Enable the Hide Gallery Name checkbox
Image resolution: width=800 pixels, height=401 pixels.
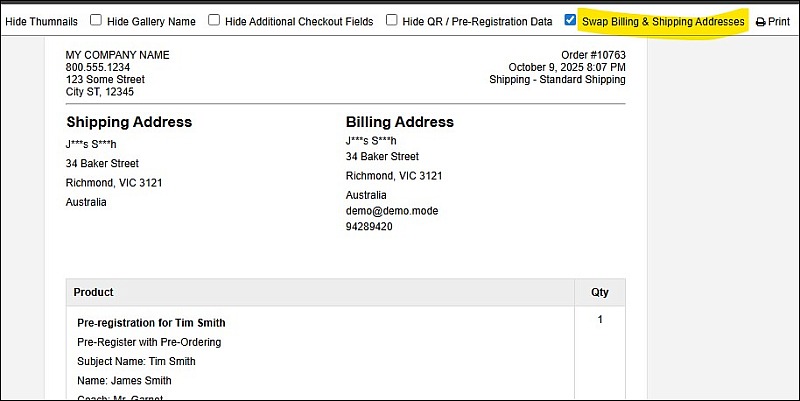(x=96, y=20)
